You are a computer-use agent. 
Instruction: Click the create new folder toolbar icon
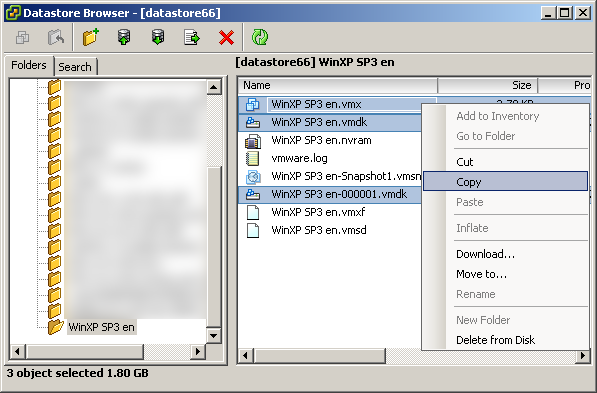pos(91,37)
